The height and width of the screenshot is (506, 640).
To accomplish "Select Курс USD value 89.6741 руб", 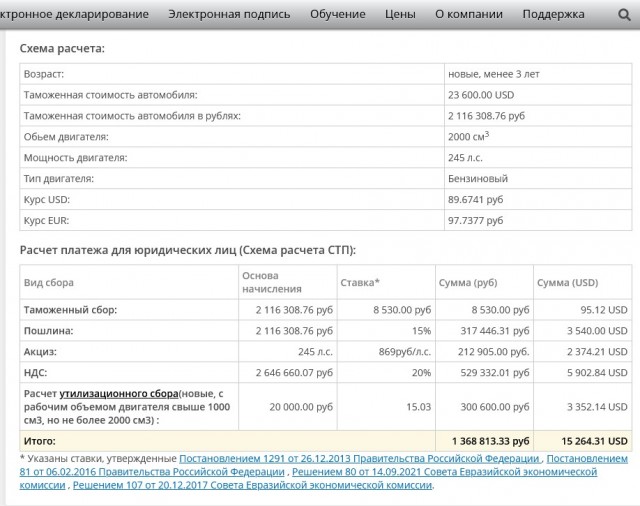I will [x=475, y=200].
